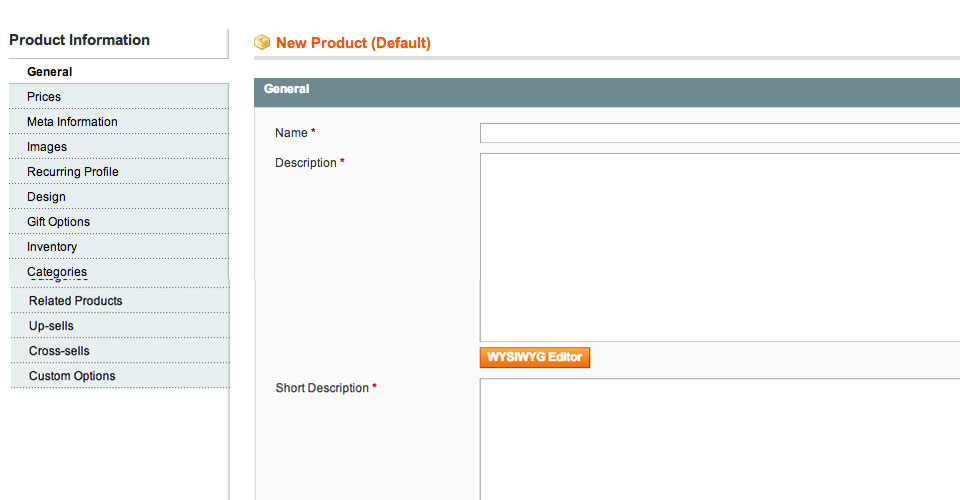Click the WYSIWYG Editor button

point(534,357)
